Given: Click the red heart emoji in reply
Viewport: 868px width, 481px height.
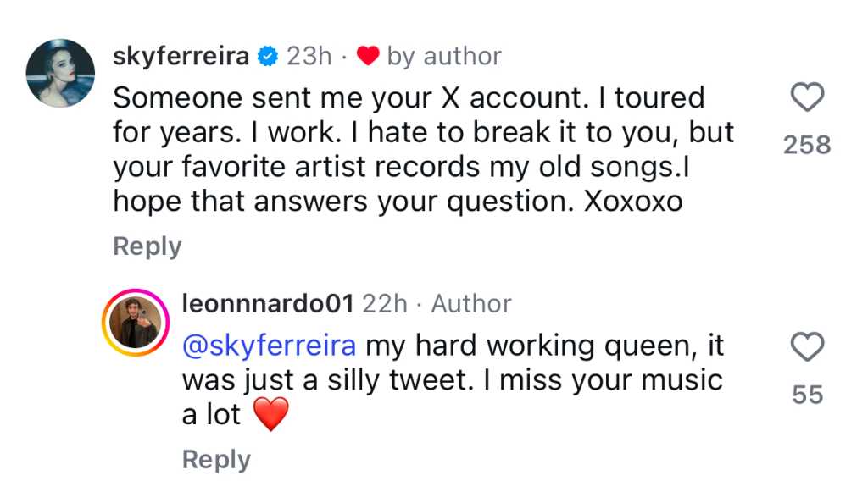Looking at the screenshot, I should coord(270,415).
